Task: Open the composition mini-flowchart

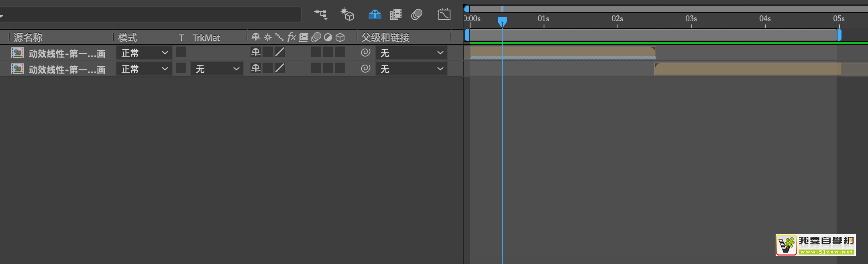Action: 320,15
